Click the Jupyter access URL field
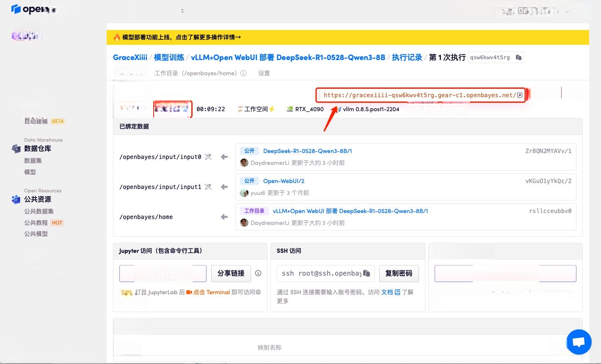601x364 pixels. click(163, 274)
